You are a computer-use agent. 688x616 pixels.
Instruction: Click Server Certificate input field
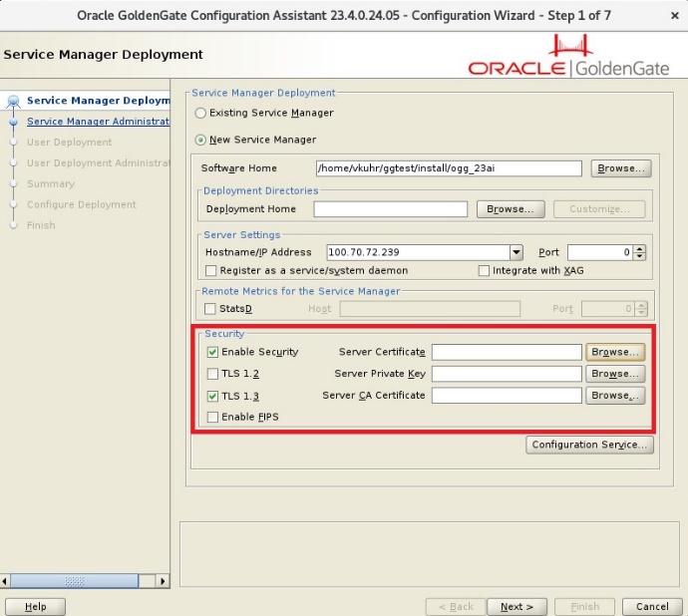click(507, 352)
